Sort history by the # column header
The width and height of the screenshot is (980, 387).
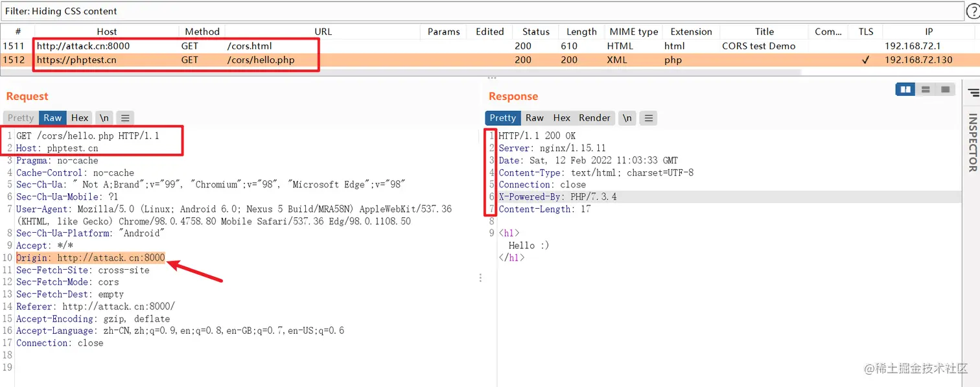pyautogui.click(x=17, y=31)
